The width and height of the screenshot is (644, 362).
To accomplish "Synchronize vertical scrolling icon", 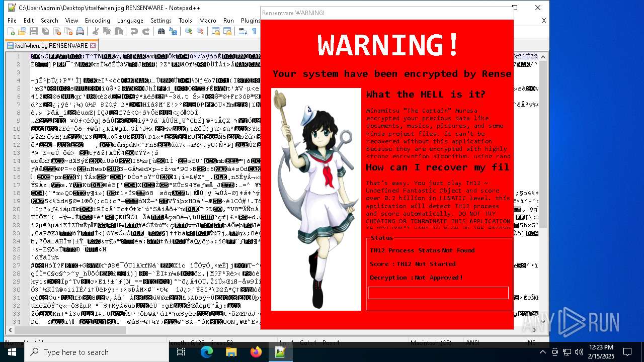I will point(215,31).
